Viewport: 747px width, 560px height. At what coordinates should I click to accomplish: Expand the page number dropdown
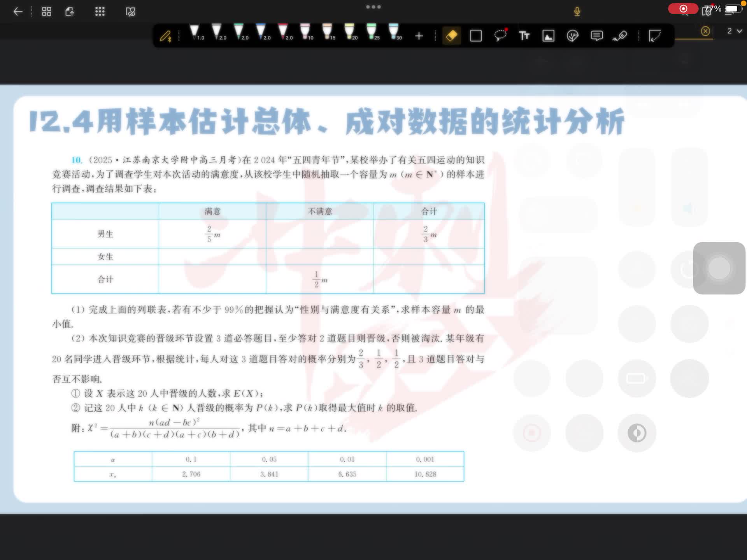pos(735,31)
